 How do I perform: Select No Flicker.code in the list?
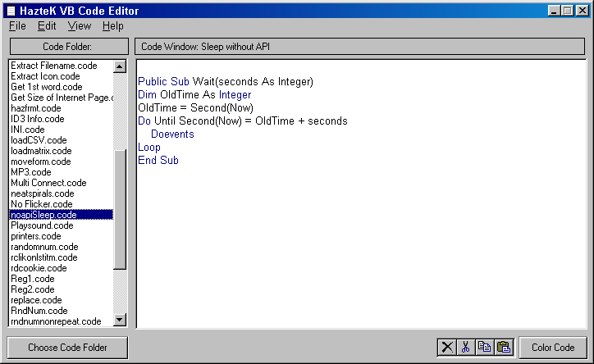(x=42, y=204)
